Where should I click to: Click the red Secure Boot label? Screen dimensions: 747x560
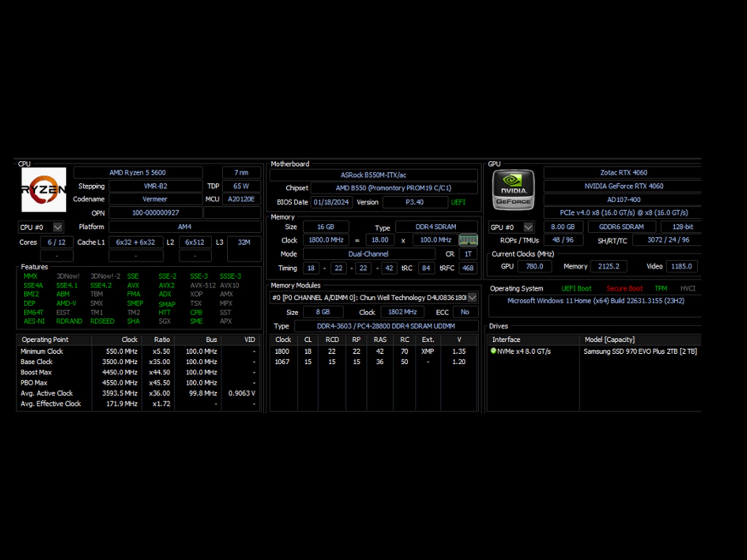pos(624,288)
